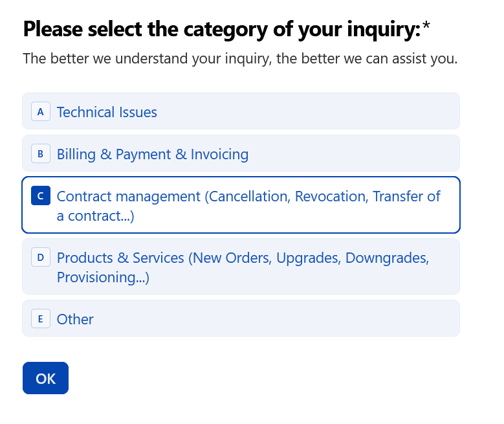Choose the Other category option
The height and width of the screenshot is (424, 504).
coord(75,319)
